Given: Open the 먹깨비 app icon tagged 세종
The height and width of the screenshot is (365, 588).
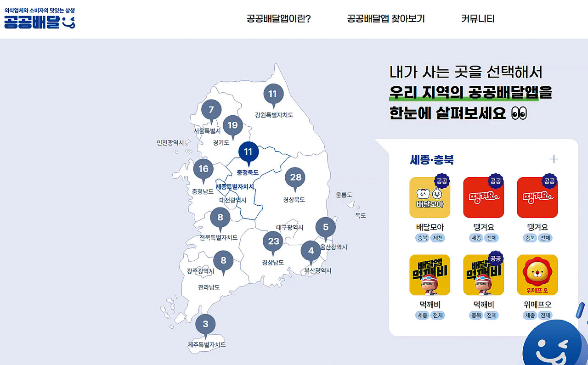Looking at the screenshot, I should pos(430,275).
